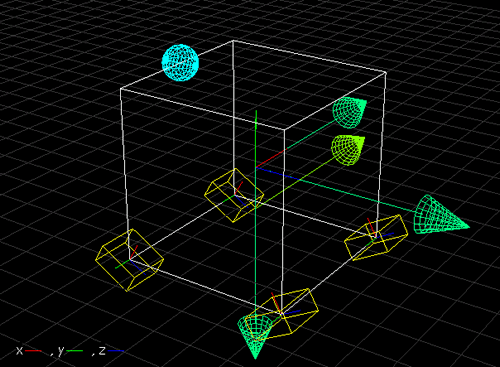Click the yellow-green cone below the upper cone

pyautogui.click(x=348, y=150)
